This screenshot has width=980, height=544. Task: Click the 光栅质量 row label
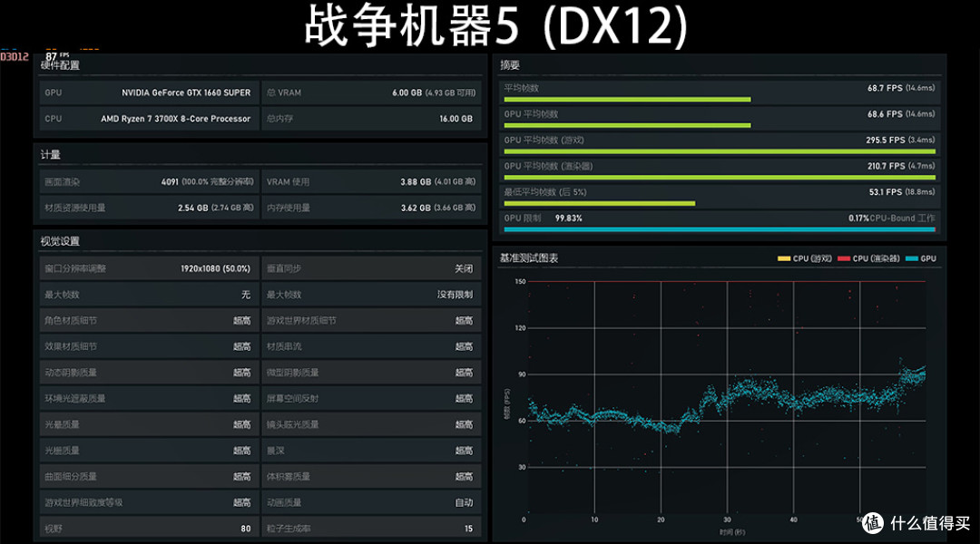[x=62, y=451]
